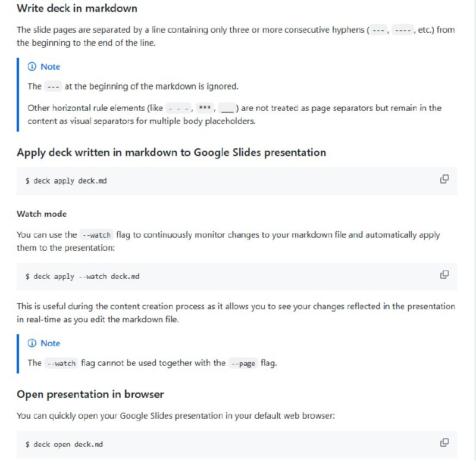
Task: Copy the 'deck apply deck.md' command
Action: (444, 179)
